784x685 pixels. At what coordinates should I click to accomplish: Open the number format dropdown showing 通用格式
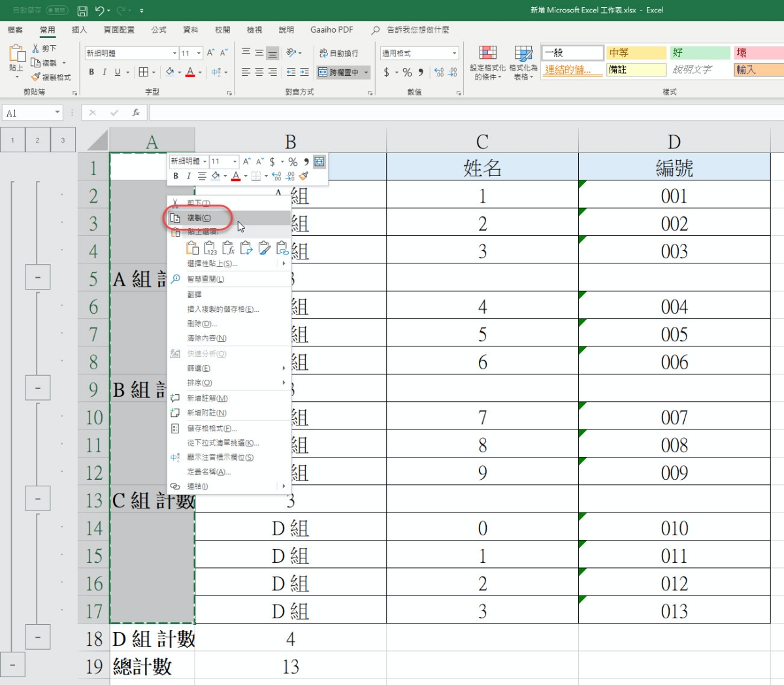pos(454,53)
